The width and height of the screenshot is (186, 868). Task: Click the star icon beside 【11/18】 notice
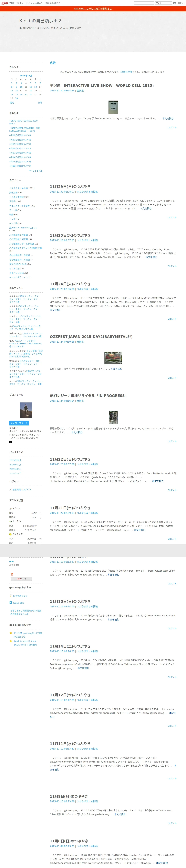click(11, 633)
